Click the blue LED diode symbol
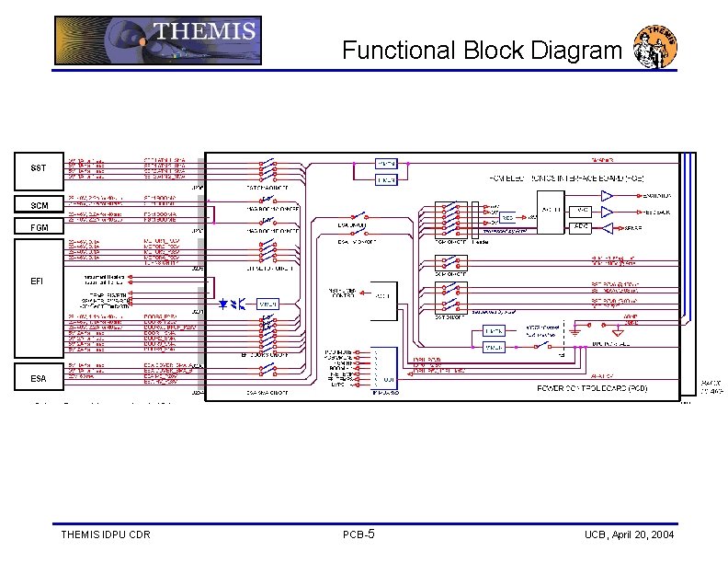Screen dimensions: 728x563 (223, 304)
